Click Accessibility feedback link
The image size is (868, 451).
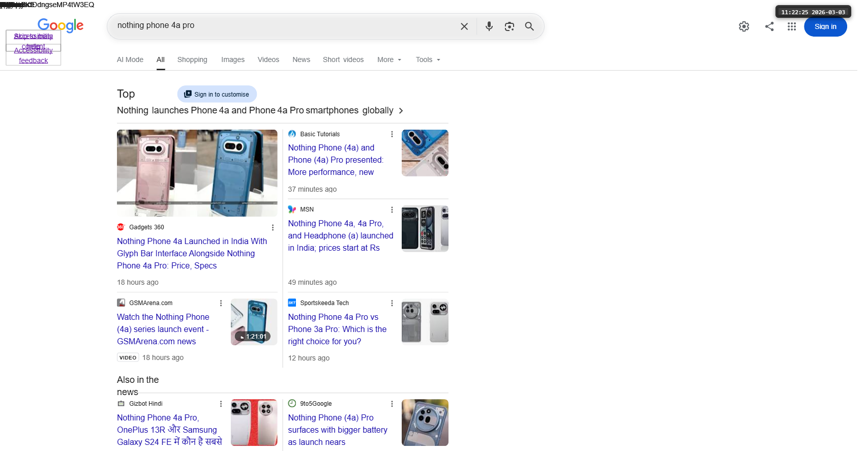pos(34,55)
